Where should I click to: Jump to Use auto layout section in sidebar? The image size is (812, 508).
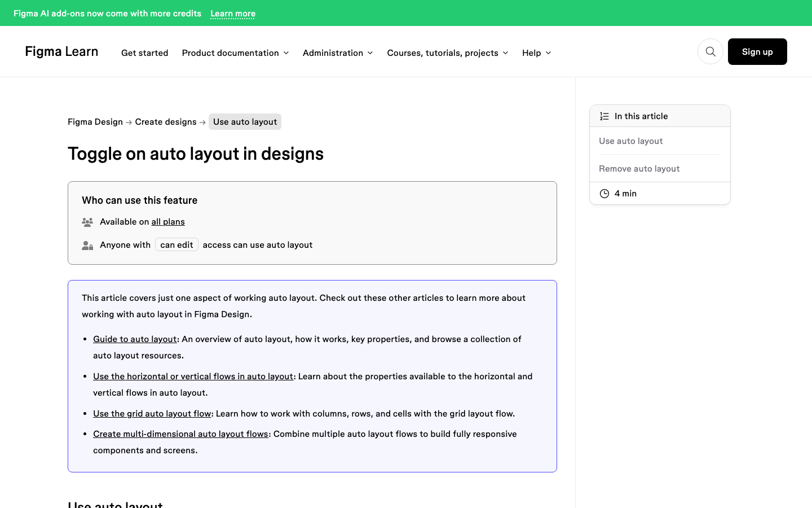coord(630,141)
